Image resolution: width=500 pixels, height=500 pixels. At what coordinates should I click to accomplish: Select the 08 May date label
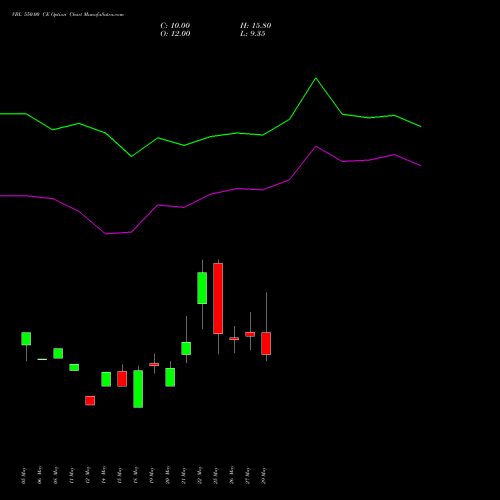tap(55, 475)
